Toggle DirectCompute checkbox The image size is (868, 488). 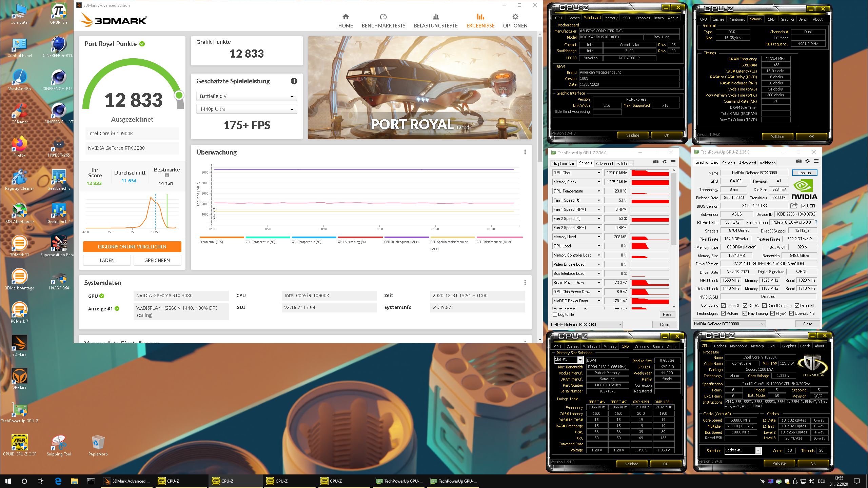click(x=765, y=305)
